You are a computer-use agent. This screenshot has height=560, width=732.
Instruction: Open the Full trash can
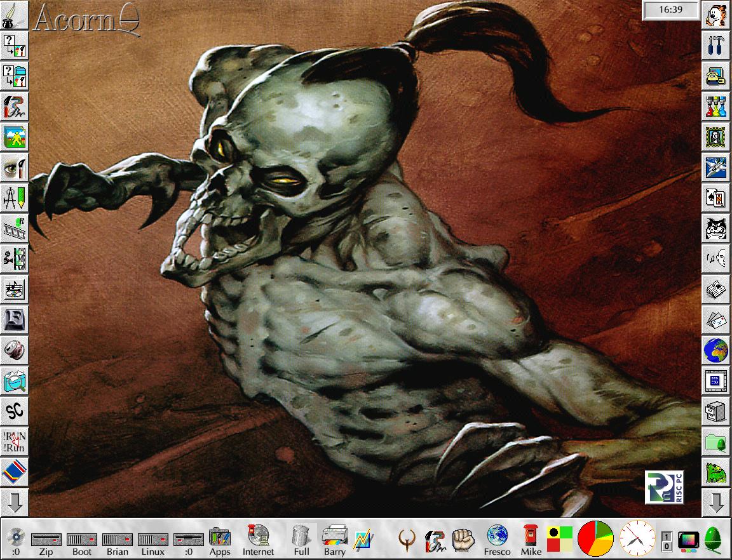coord(301,540)
